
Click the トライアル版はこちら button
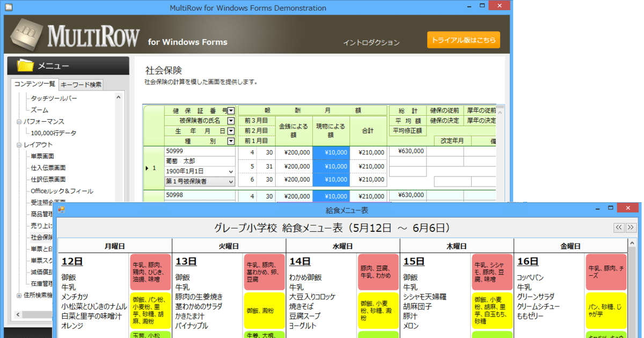point(463,39)
